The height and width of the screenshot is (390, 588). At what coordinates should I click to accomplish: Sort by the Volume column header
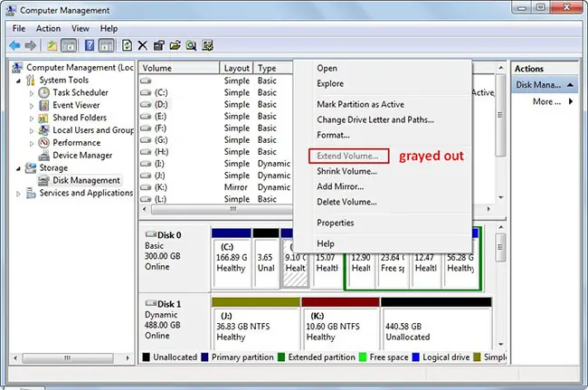tap(179, 68)
